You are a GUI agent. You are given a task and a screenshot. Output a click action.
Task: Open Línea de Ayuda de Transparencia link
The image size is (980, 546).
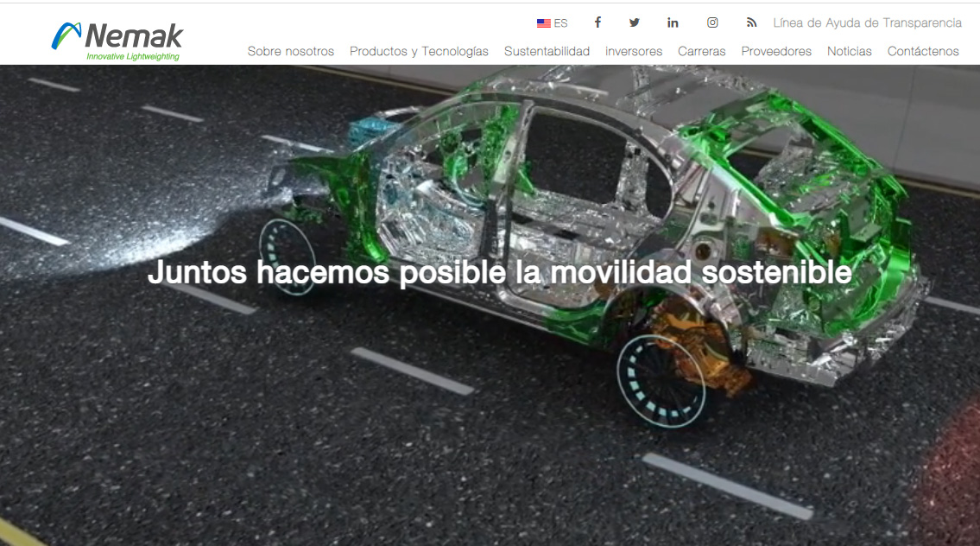(868, 23)
